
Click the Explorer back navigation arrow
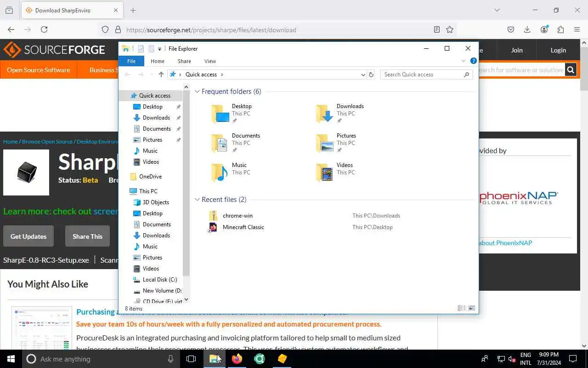pyautogui.click(x=128, y=75)
